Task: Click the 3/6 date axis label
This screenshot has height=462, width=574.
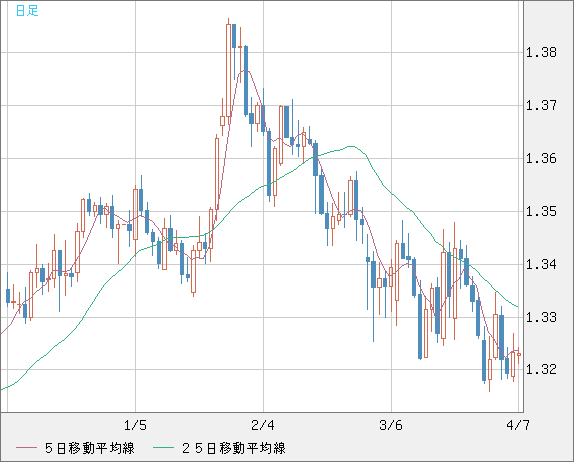Action: coord(391,425)
